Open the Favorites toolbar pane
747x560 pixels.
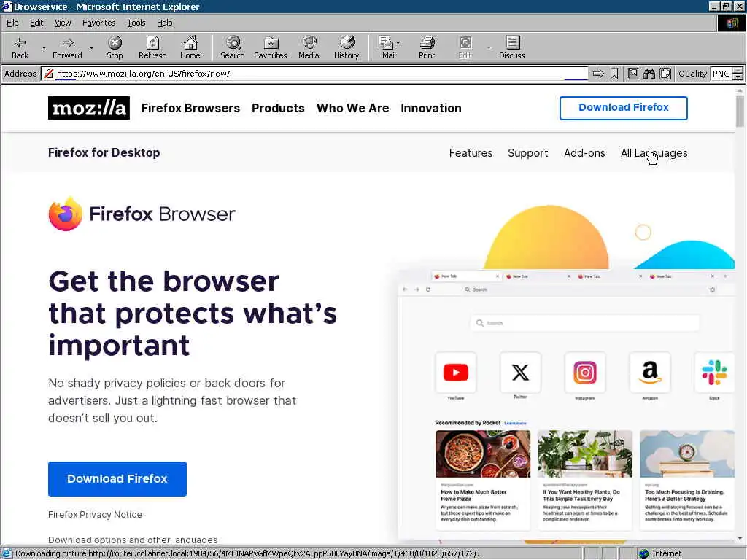pos(271,47)
